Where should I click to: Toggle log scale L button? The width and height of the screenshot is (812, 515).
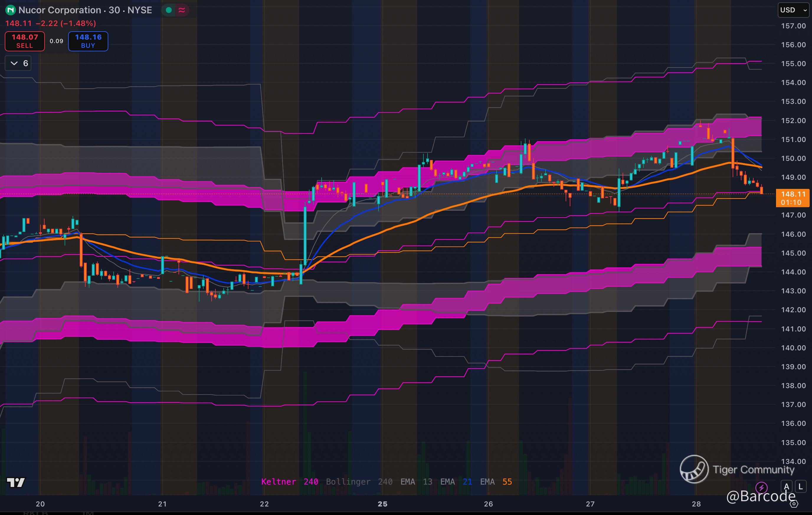tap(800, 487)
